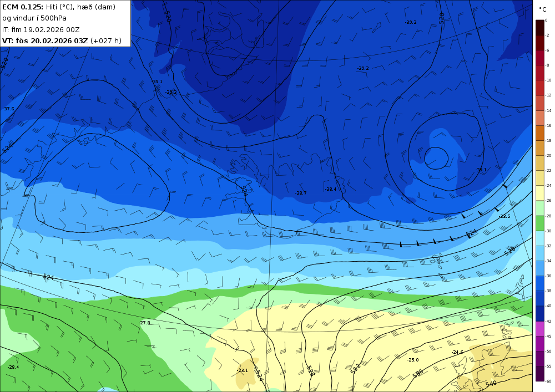Click the legend label "-22"
Viewport: 555px width, 392px height.
[x=548, y=170]
